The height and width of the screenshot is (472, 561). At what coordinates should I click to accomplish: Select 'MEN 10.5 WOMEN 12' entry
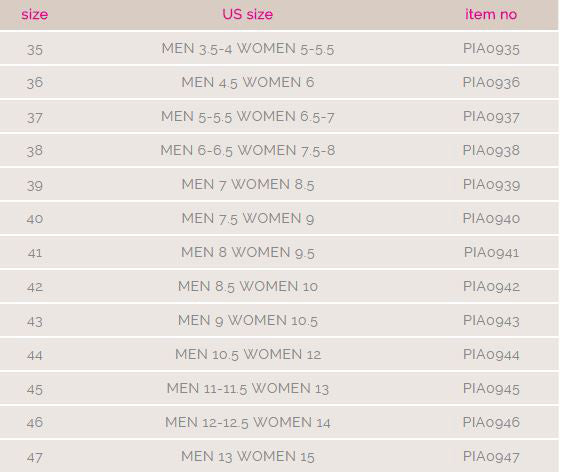(248, 354)
